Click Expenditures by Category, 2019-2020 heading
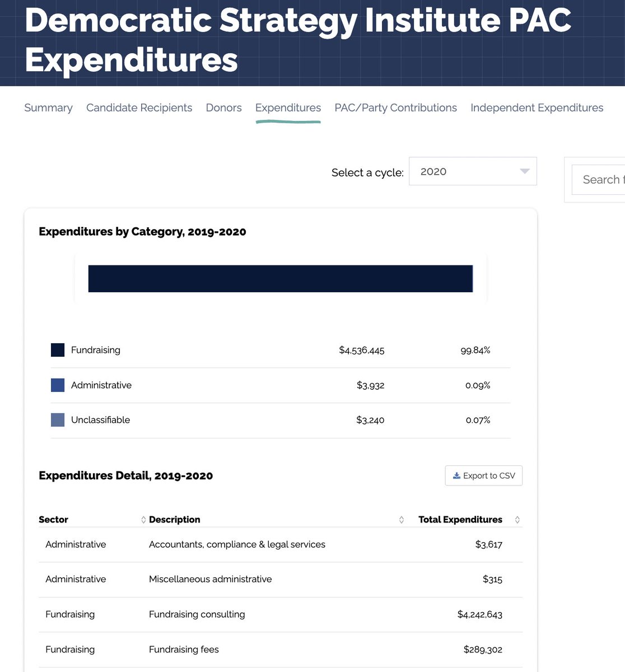The image size is (625, 672). (142, 231)
